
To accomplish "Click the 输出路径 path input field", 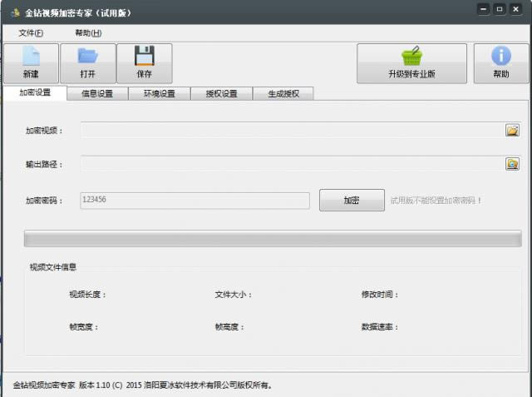I will 293,164.
